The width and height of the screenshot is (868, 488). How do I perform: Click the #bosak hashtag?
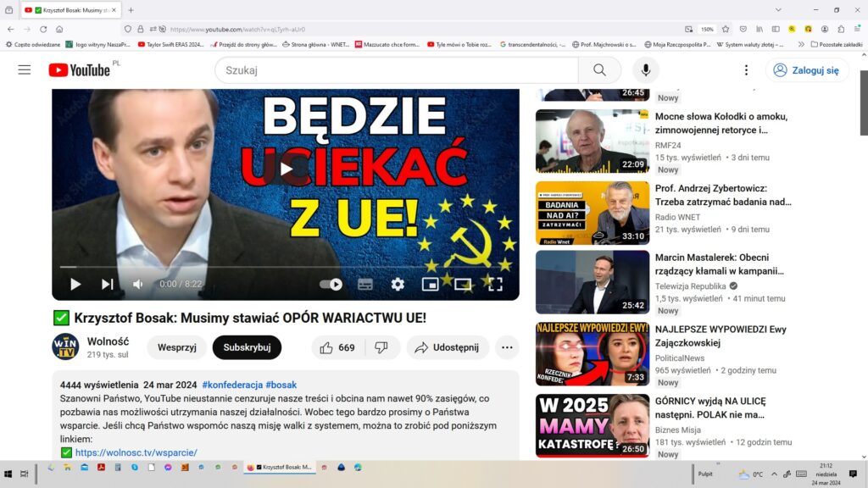click(x=281, y=385)
